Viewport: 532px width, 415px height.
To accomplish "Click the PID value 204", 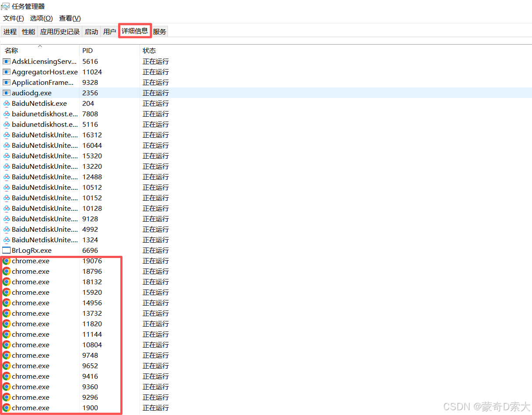I will (88, 103).
